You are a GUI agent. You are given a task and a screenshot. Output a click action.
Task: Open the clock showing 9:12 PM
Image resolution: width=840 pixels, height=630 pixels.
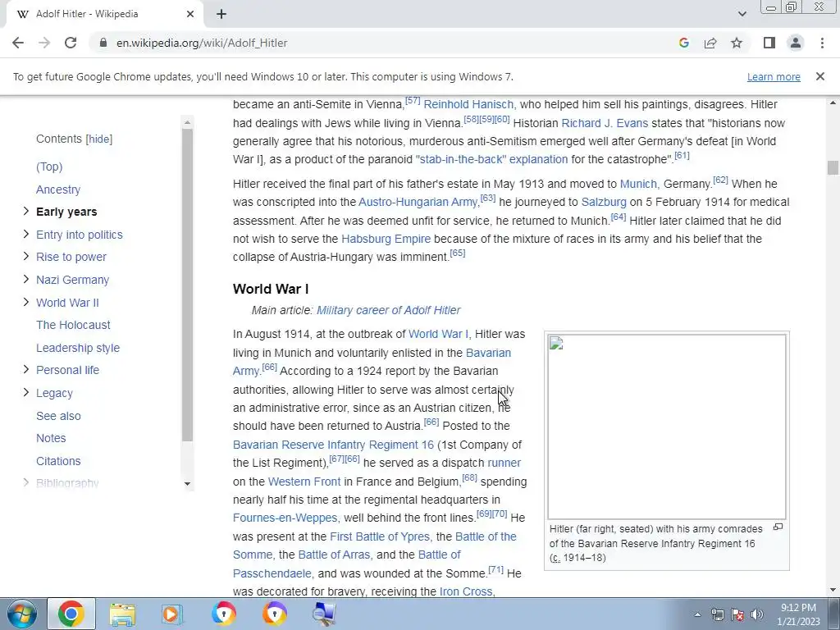(x=798, y=614)
